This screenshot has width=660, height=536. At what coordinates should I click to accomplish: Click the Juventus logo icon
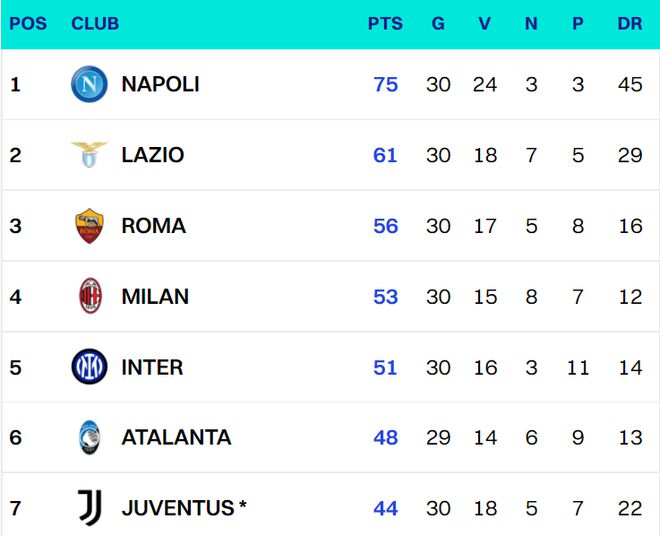(90, 508)
